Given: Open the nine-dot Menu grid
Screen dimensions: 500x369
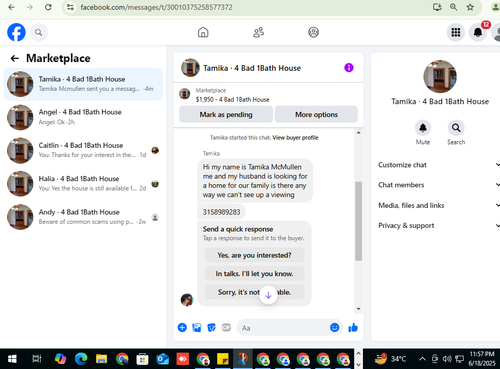Looking at the screenshot, I should click(x=456, y=32).
